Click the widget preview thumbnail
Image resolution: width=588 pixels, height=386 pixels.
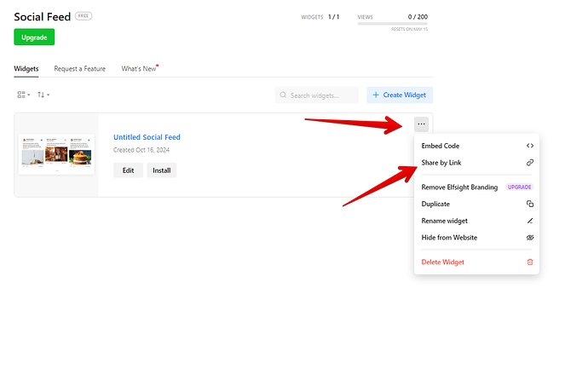[56, 154]
